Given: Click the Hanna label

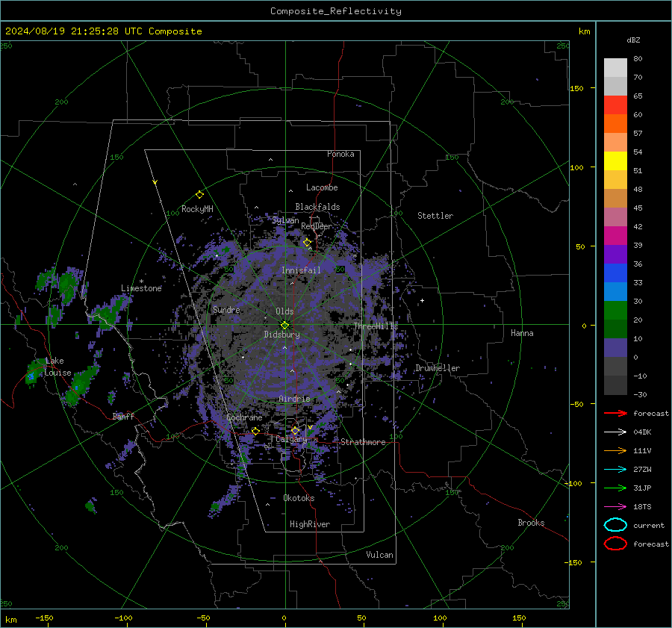Looking at the screenshot, I should click(522, 333).
